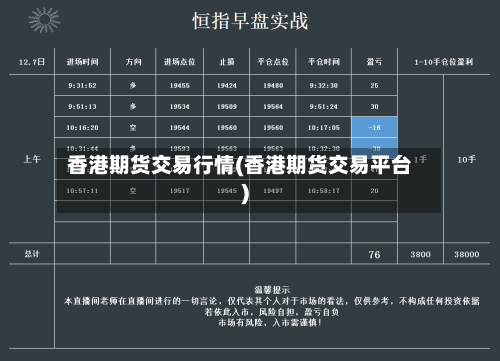Click the 3800 one-lot profit total
This screenshot has height=361, width=500.
[420, 254]
